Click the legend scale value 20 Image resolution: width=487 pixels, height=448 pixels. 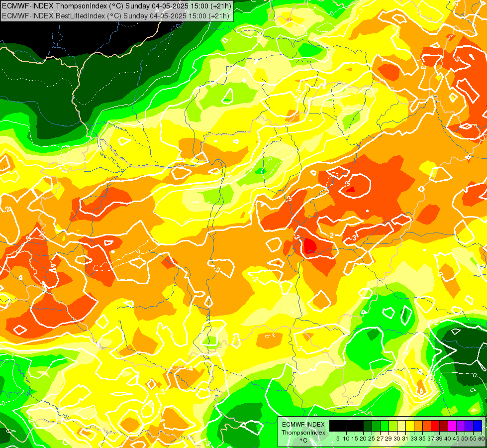coord(364,439)
